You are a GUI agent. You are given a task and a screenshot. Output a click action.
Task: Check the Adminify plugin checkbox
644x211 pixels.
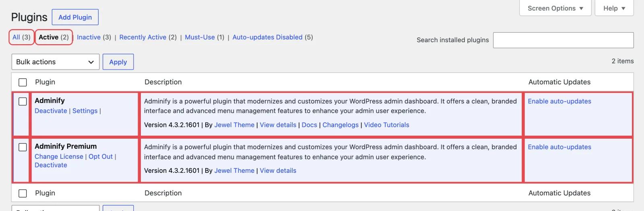pyautogui.click(x=23, y=101)
